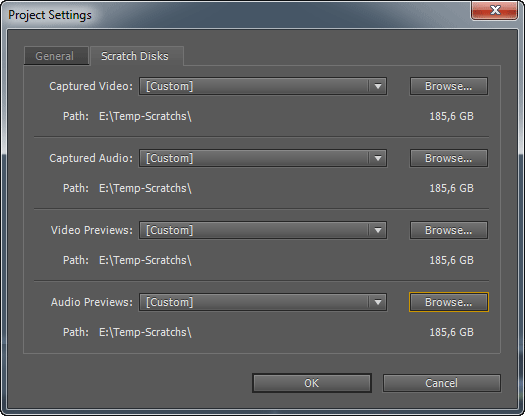The image size is (525, 416).
Task: Click the Video Previews dropdown arrow
Action: click(x=378, y=230)
